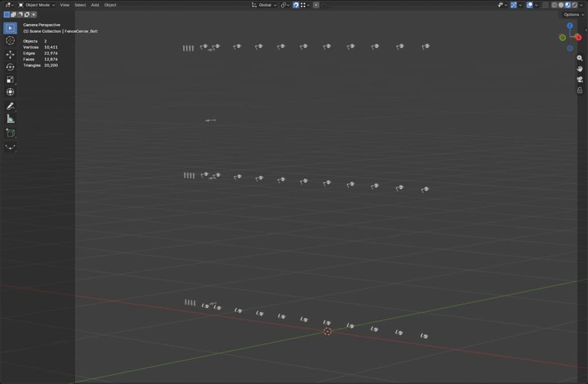
Task: Expand the overlays options arrow
Action: [x=536, y=5]
